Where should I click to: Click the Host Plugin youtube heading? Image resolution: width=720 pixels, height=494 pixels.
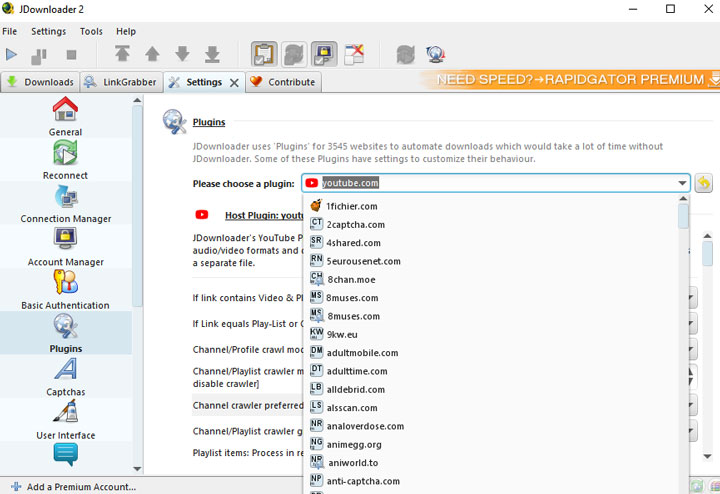[264, 215]
